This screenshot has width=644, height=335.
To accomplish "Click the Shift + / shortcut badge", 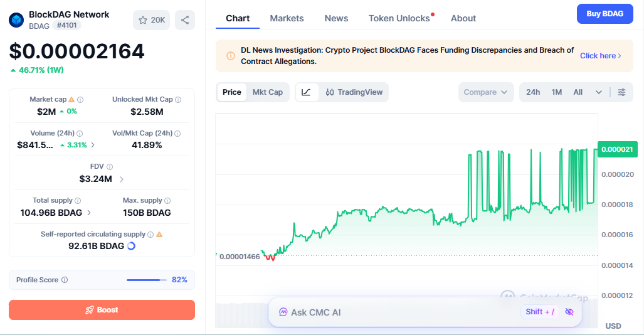I will coord(540,312).
